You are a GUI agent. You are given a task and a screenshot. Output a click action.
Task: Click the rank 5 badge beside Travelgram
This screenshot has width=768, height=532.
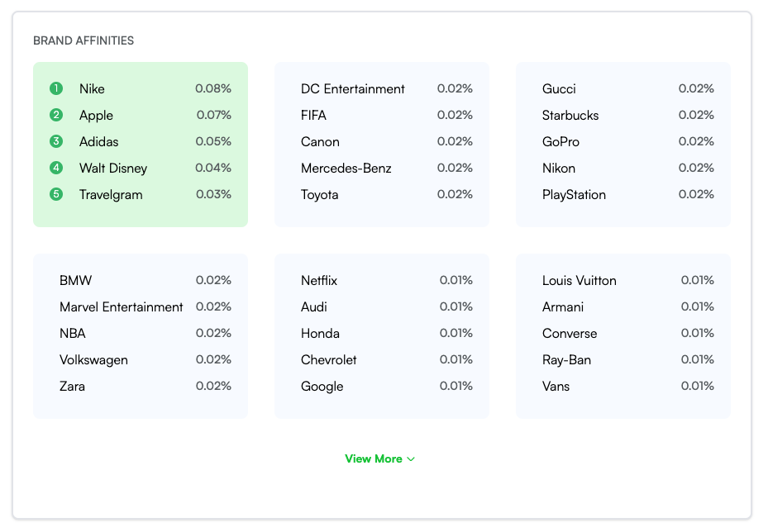(x=56, y=194)
